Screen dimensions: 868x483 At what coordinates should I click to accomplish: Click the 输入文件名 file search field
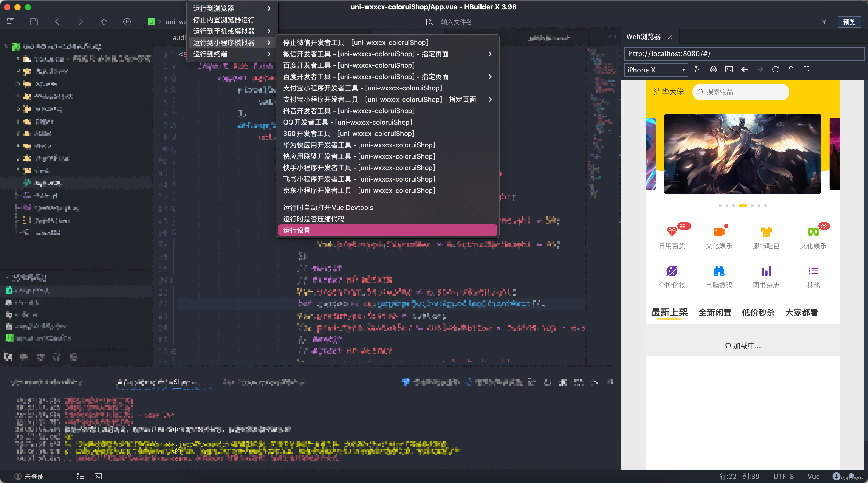456,22
